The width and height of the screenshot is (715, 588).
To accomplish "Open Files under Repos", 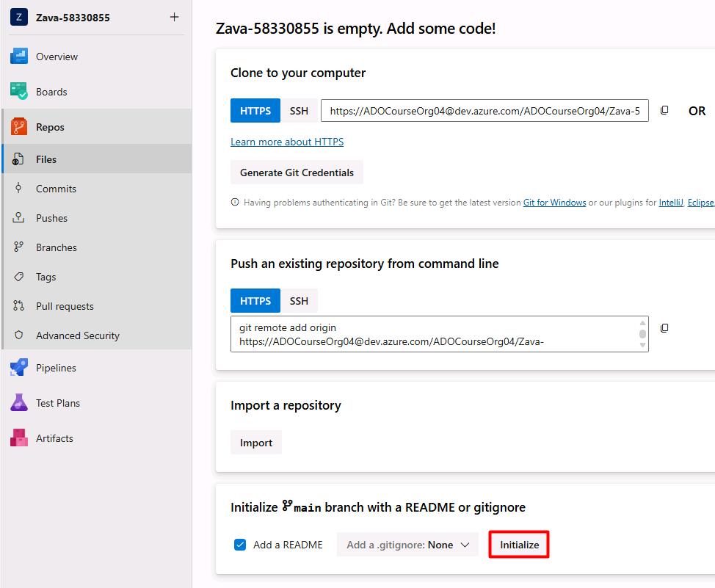I will click(x=46, y=159).
